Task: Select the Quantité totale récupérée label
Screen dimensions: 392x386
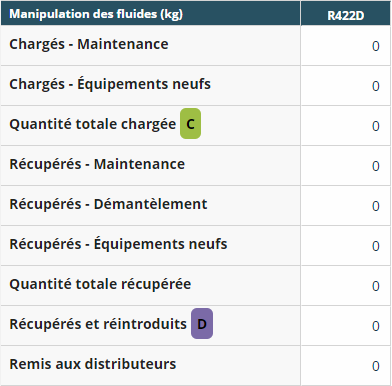Action: [100, 284]
